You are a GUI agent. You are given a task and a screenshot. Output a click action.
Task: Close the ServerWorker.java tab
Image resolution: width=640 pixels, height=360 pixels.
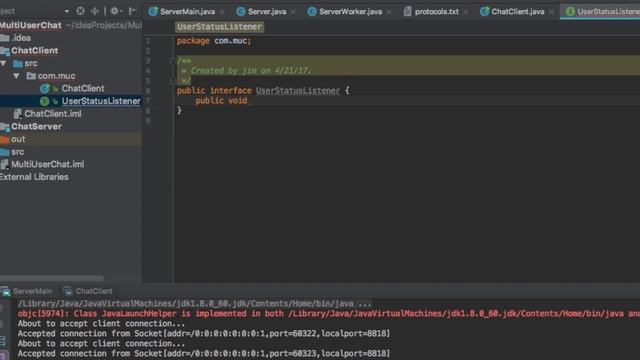[x=389, y=12]
